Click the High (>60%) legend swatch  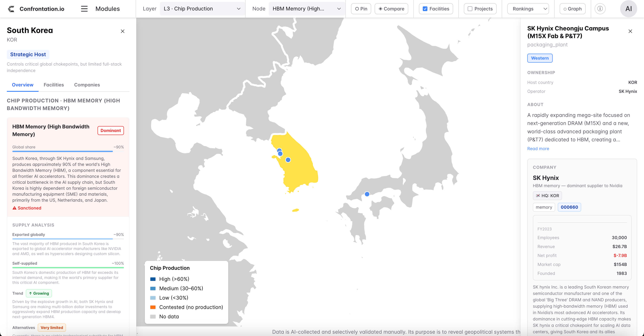point(153,279)
